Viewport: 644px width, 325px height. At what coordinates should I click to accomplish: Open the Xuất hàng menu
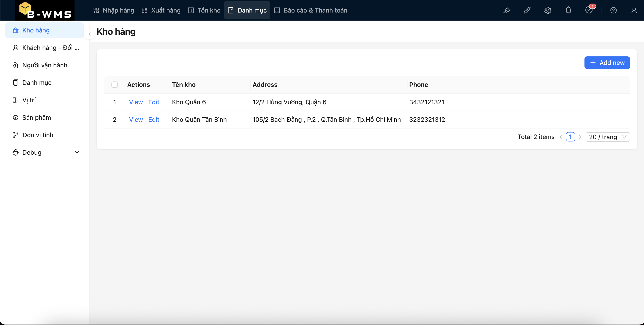[x=161, y=10]
